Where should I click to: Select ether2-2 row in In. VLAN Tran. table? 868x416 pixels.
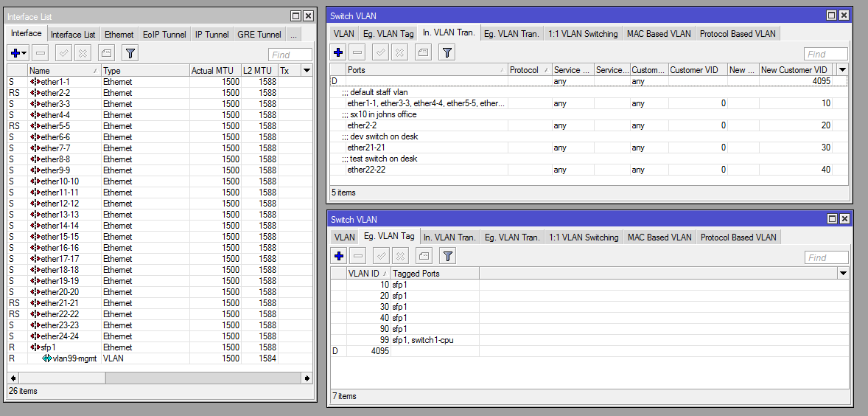[x=589, y=125]
